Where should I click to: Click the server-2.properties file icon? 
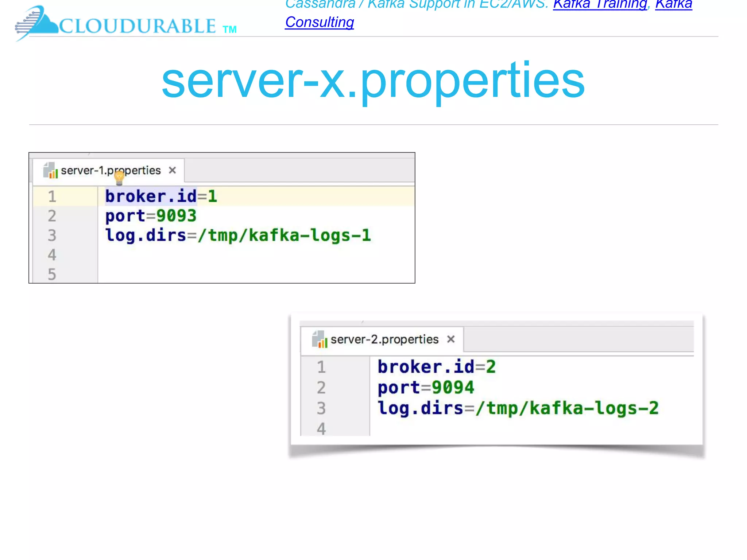point(320,339)
